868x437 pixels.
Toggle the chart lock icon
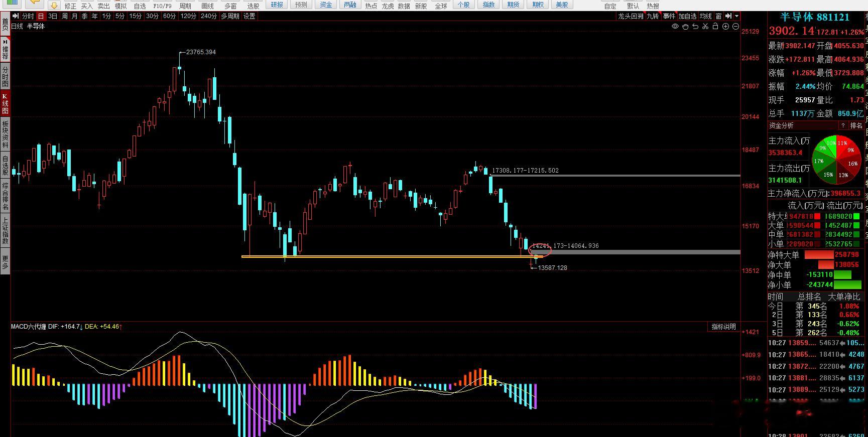[715, 27]
